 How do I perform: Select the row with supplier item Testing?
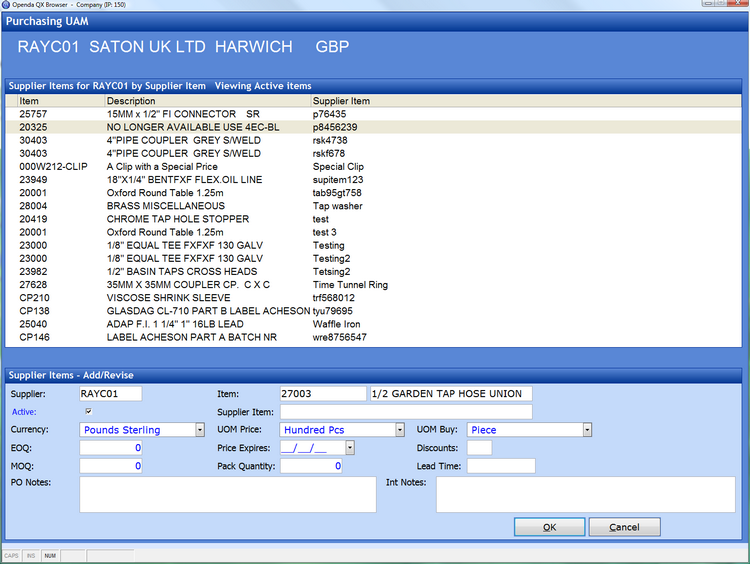pos(373,245)
